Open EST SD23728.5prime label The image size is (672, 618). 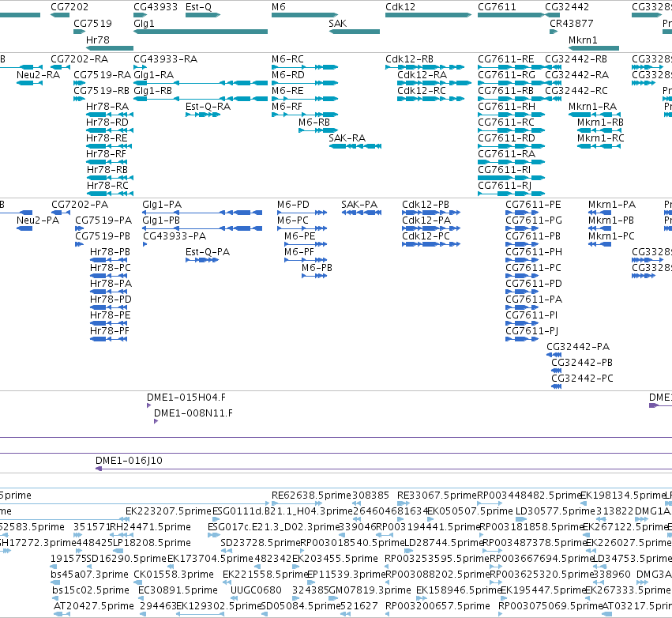(x=260, y=543)
